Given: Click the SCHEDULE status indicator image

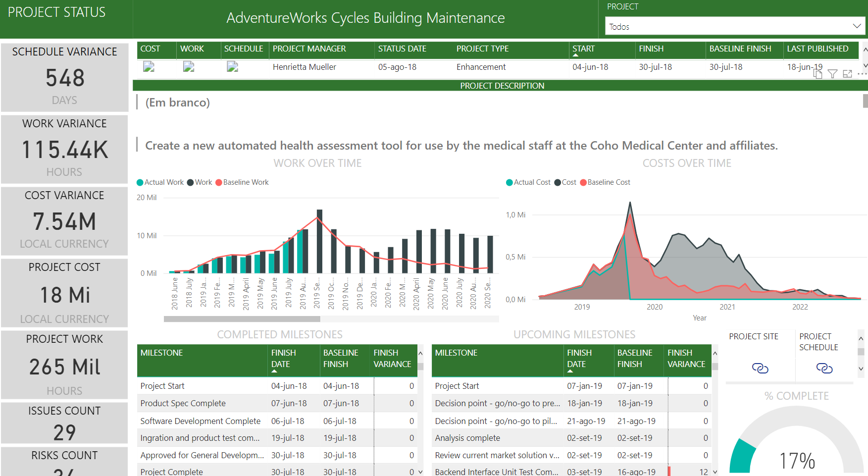Looking at the screenshot, I should [233, 67].
